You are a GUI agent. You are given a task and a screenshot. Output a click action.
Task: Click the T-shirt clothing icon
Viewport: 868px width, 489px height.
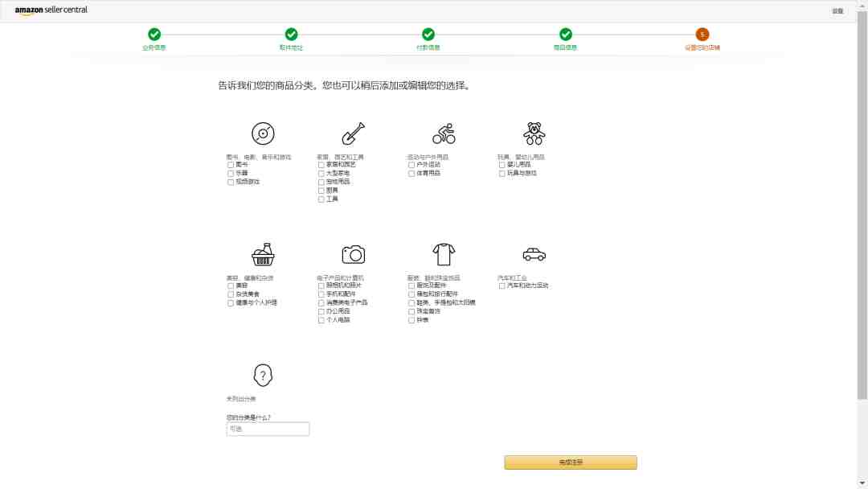pos(444,254)
